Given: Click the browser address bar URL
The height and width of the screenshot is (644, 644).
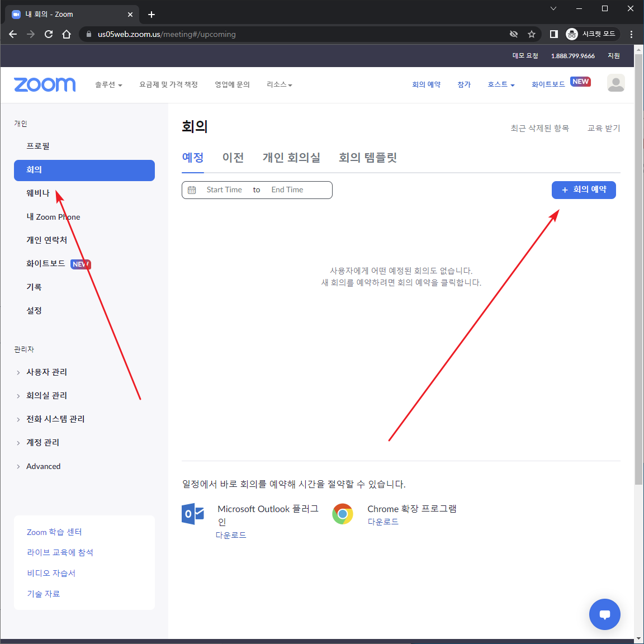Looking at the screenshot, I should point(167,34).
